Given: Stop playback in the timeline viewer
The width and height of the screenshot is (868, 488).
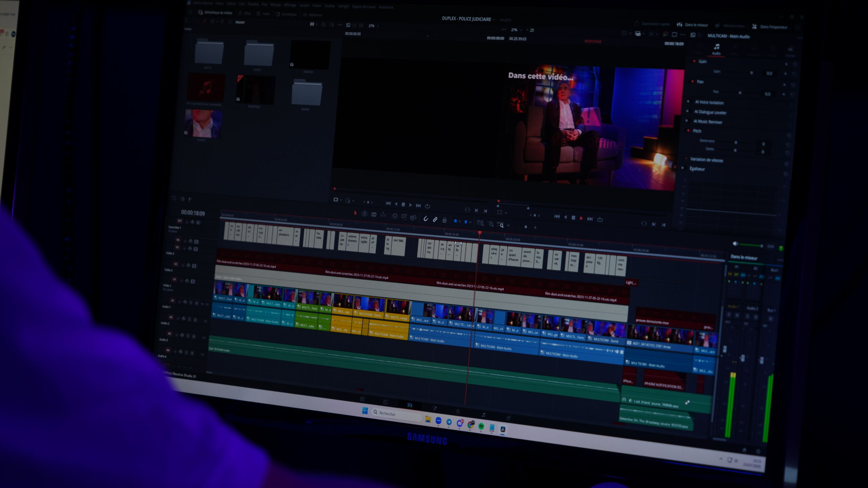Looking at the screenshot, I should [573, 218].
